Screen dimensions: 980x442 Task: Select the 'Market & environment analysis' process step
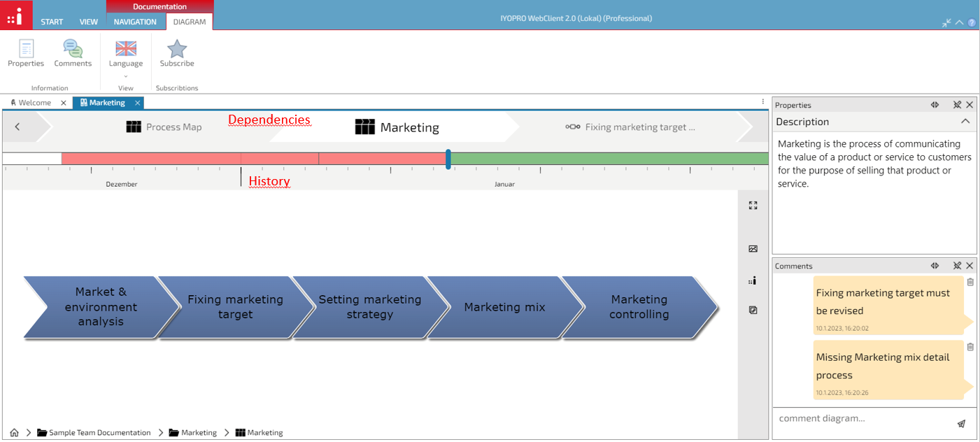(101, 307)
